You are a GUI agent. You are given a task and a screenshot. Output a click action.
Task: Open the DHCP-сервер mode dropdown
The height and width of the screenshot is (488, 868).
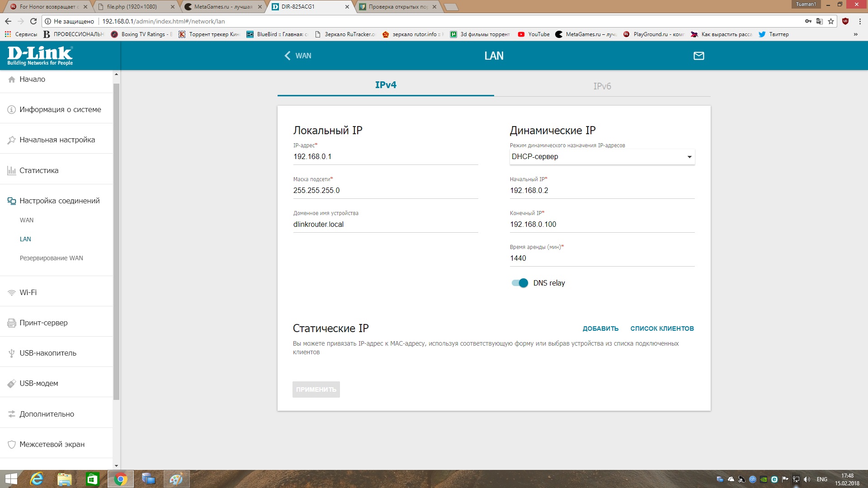coord(602,157)
